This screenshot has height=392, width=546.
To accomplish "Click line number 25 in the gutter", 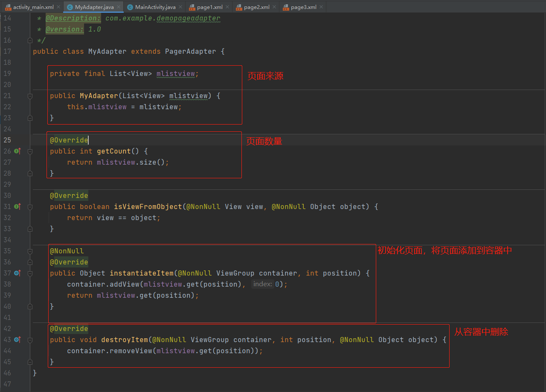I will pos(7,140).
